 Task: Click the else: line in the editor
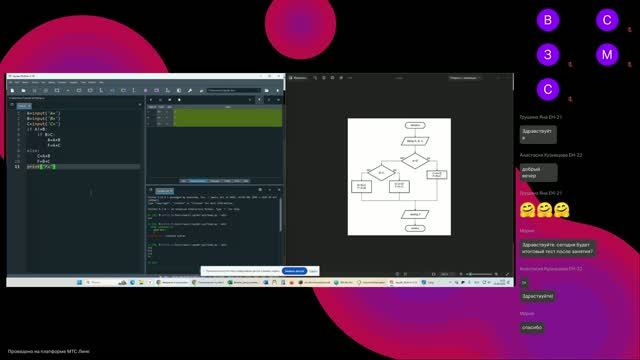pos(33,151)
